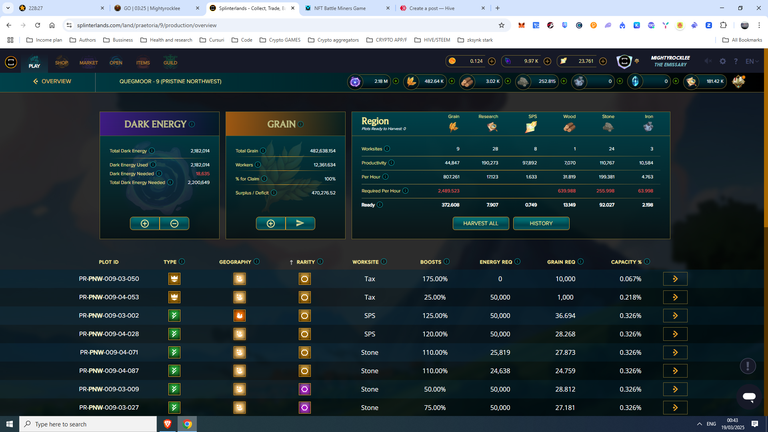The image size is (768, 432).
Task: Click GEOGRAPHY column info icon
Action: pyautogui.click(x=257, y=262)
